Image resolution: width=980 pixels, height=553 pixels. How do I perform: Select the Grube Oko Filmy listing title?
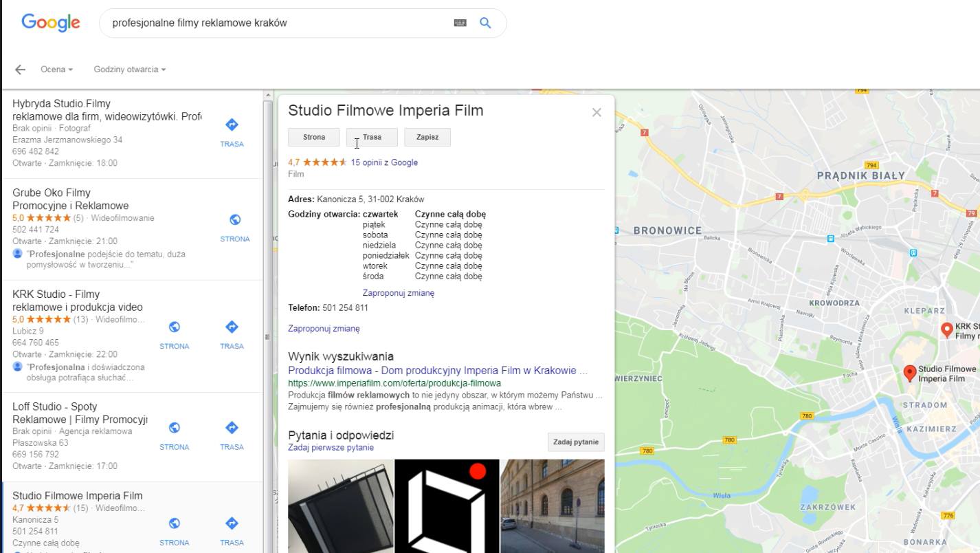point(70,199)
